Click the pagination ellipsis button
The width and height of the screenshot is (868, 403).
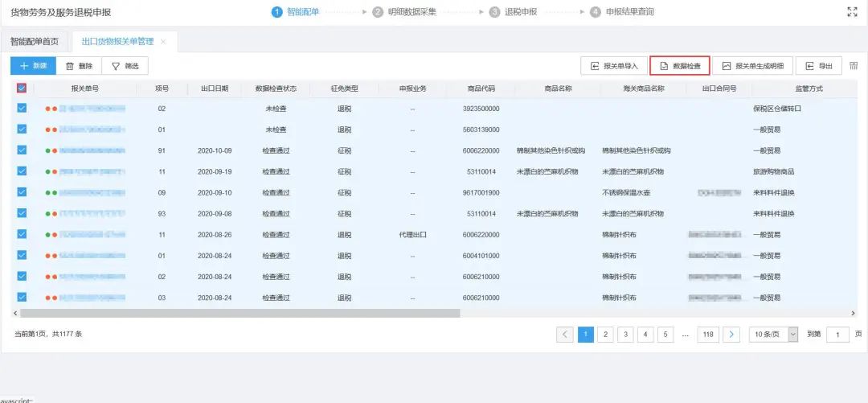(686, 335)
